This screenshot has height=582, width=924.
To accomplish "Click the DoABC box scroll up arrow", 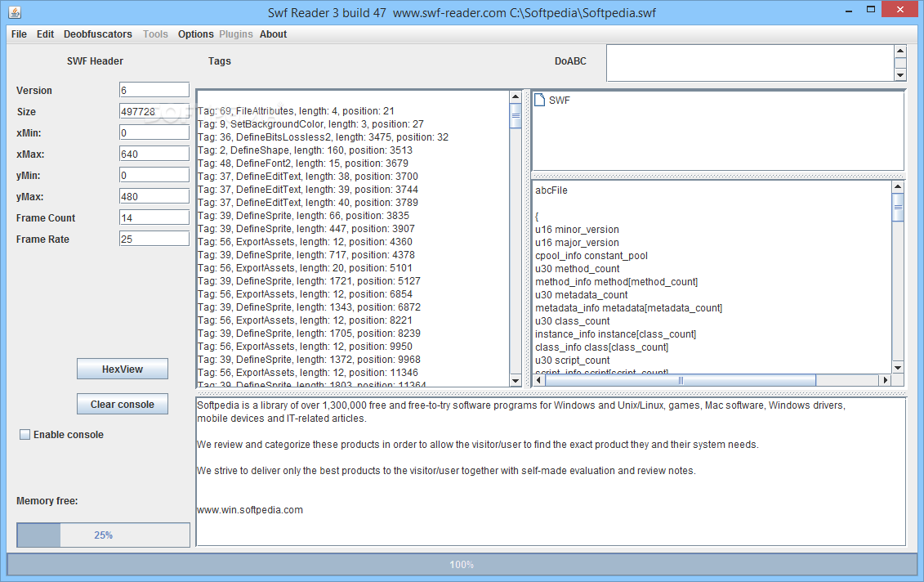I will tap(899, 51).
